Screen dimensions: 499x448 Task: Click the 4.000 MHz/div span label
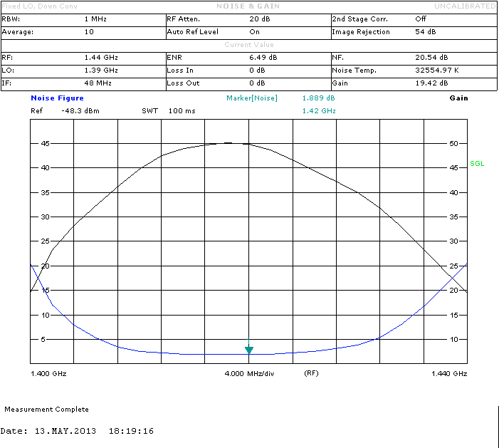pos(249,373)
